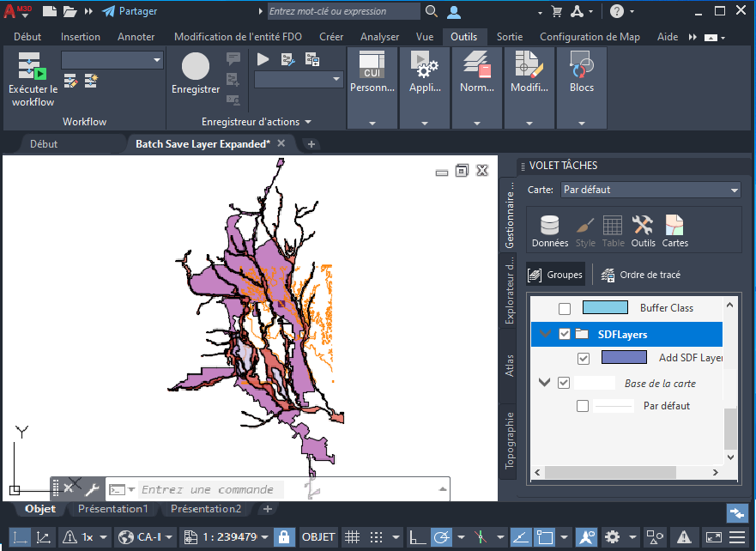Image resolution: width=756 pixels, height=551 pixels.
Task: Toggle the grid display icon
Action: click(x=353, y=536)
